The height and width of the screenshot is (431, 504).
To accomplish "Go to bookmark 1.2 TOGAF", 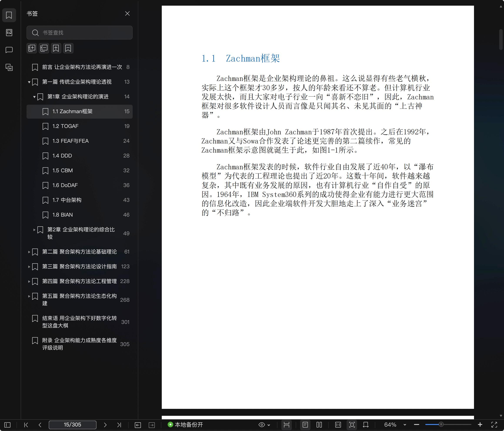I will [80, 126].
